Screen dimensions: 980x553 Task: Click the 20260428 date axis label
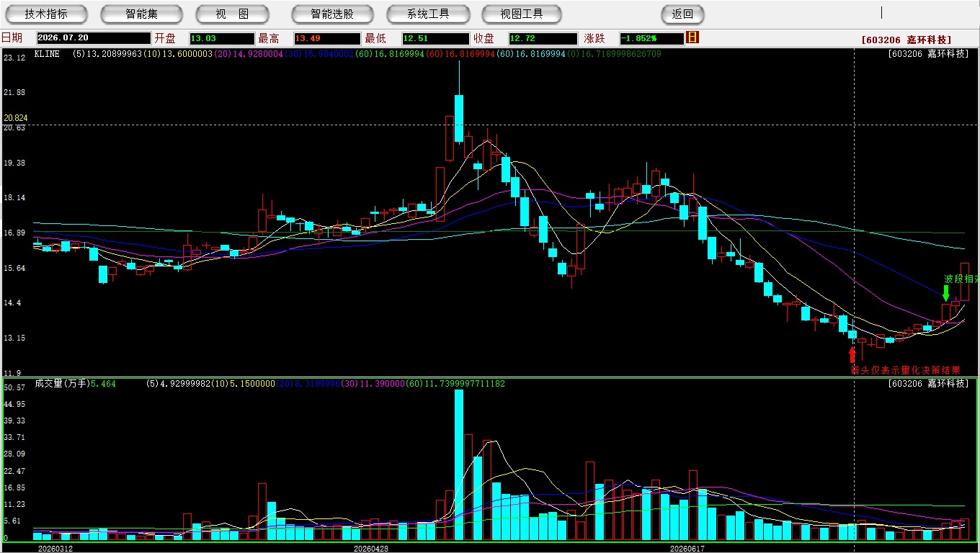[371, 549]
